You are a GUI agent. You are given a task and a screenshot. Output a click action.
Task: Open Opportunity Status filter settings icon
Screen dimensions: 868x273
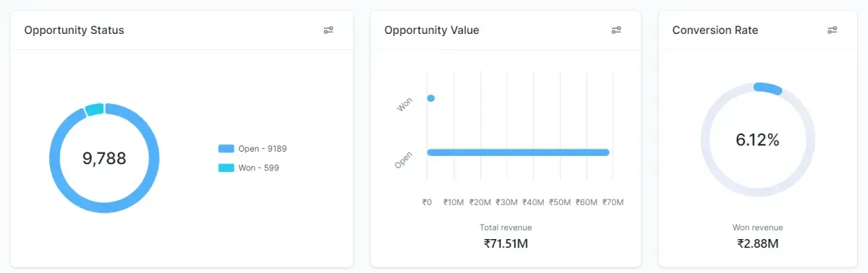328,30
